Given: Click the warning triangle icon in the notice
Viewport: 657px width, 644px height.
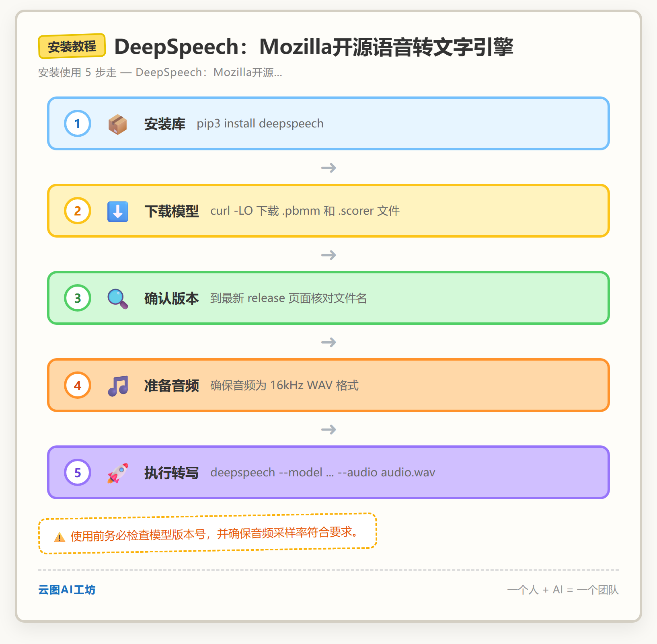Looking at the screenshot, I should coord(60,537).
